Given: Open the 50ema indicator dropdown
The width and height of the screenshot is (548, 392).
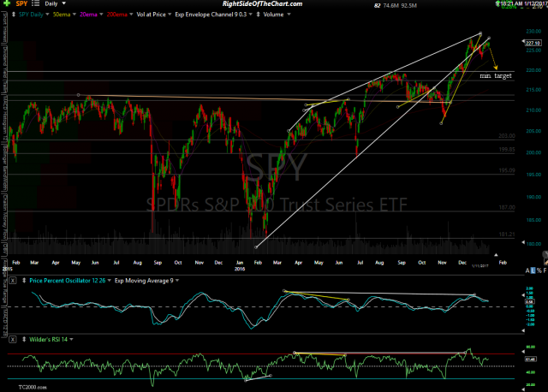Looking at the screenshot, I should (x=74, y=15).
